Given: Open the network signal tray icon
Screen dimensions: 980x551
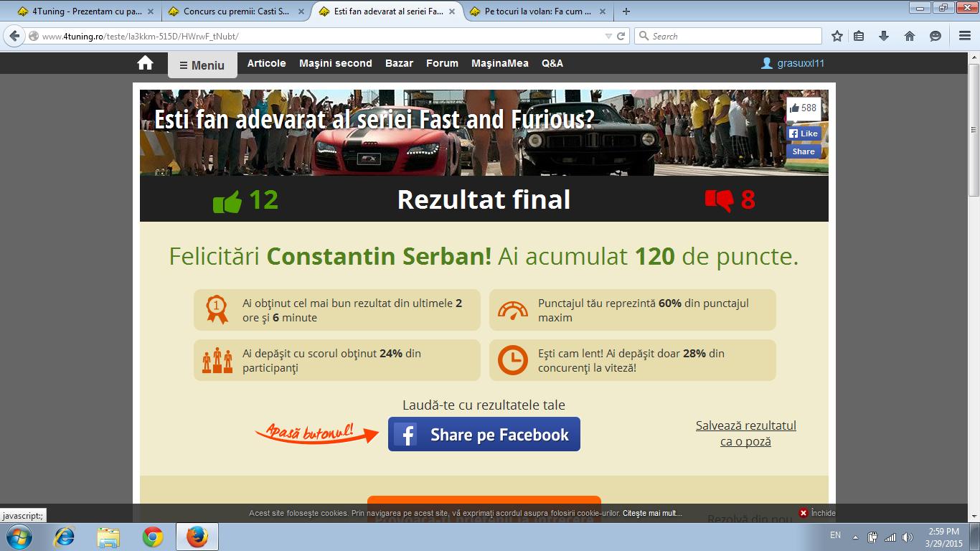Looking at the screenshot, I should (x=890, y=537).
